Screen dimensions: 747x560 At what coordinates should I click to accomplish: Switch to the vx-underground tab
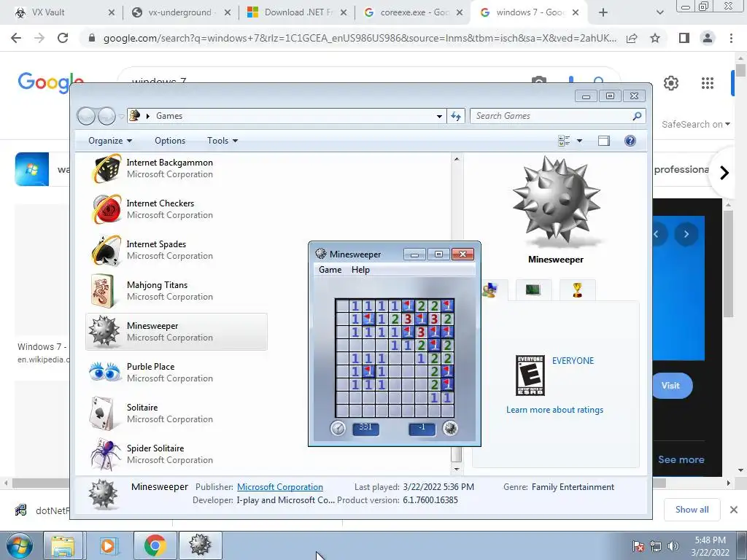tap(179, 12)
